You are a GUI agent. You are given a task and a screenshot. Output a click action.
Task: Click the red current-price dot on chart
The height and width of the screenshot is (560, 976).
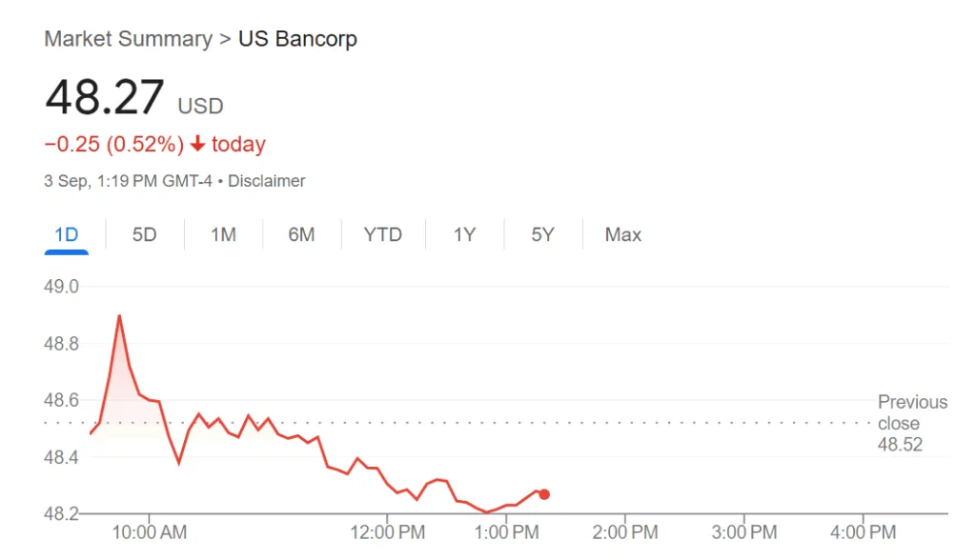coord(544,494)
